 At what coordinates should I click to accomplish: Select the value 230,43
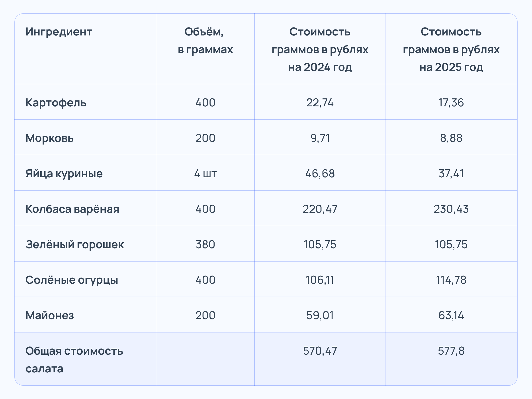[x=451, y=209]
